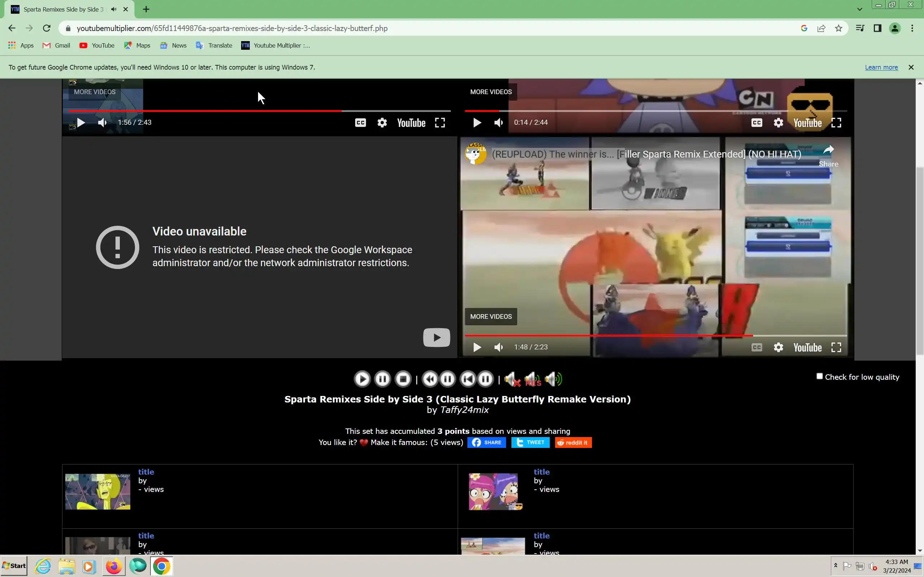Viewport: 924px width, 577px height.
Task: Click the skip-to-start button
Action: (468, 379)
